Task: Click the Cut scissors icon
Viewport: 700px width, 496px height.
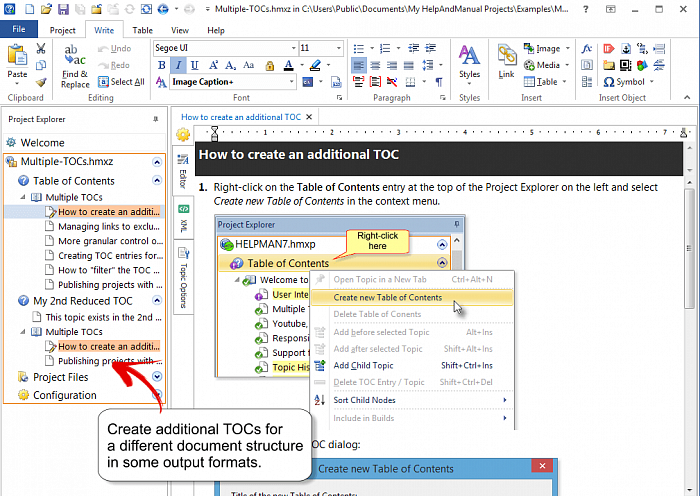Action: pos(41,49)
